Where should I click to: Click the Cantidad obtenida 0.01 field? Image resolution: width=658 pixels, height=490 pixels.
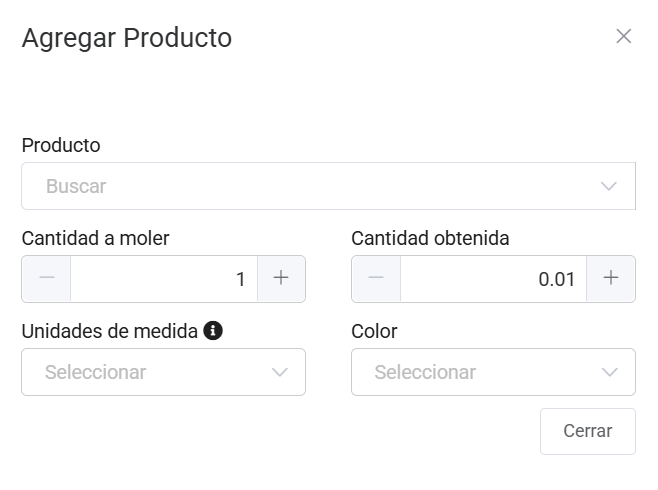[493, 279]
